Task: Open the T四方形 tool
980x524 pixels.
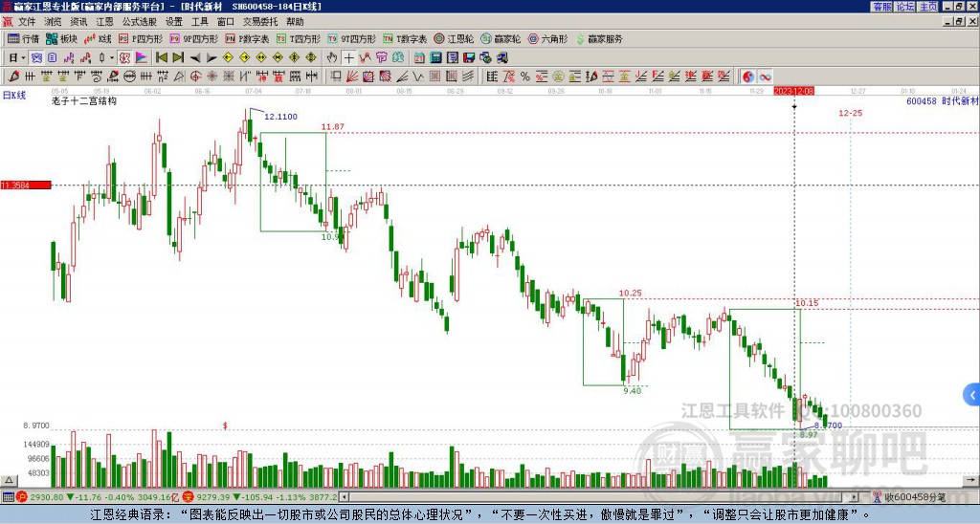Action: click(299, 38)
